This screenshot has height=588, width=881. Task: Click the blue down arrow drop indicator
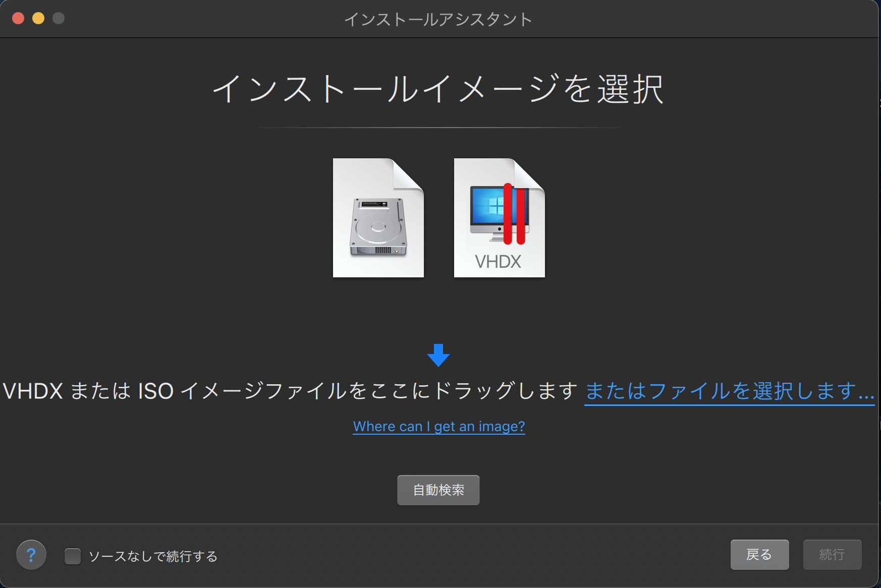[438, 355]
